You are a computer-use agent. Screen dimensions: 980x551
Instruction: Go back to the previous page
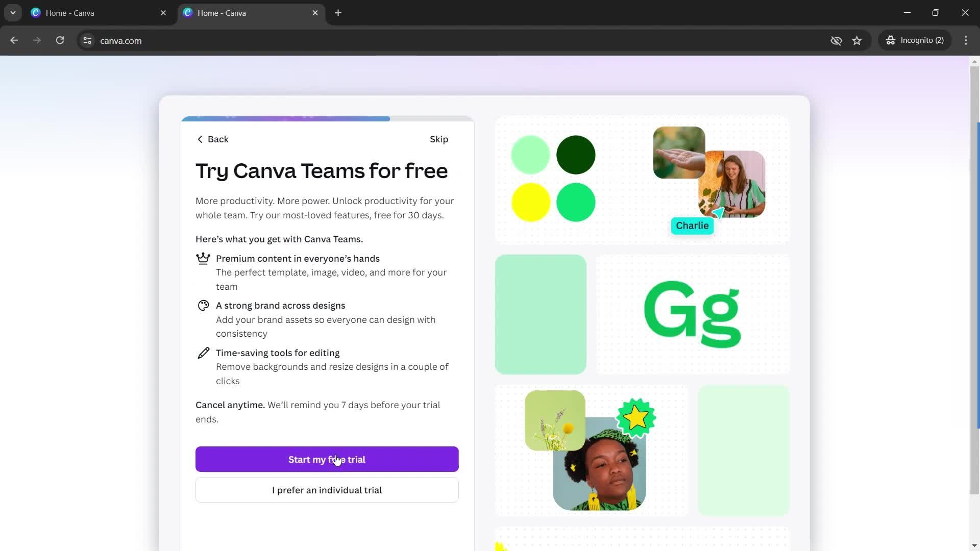[x=14, y=40]
